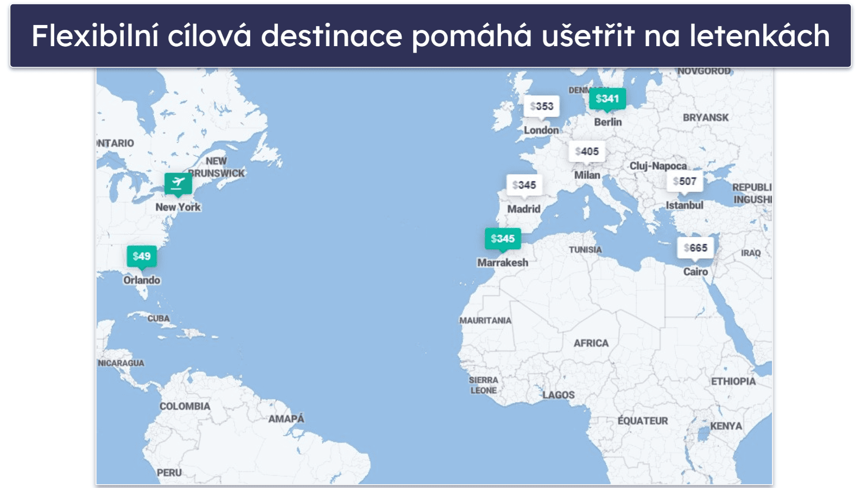Click the ETHIOPIA map label
The height and width of the screenshot is (488, 868).
[733, 382]
